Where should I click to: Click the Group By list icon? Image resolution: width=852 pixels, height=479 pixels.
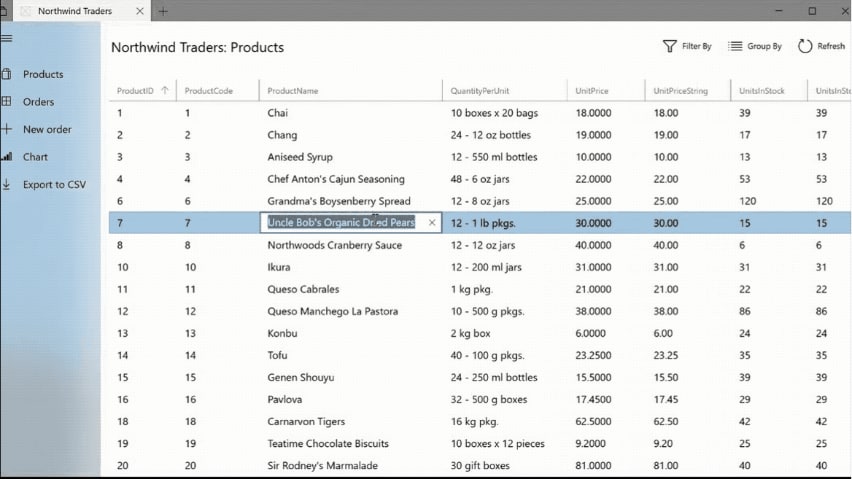[x=735, y=46]
